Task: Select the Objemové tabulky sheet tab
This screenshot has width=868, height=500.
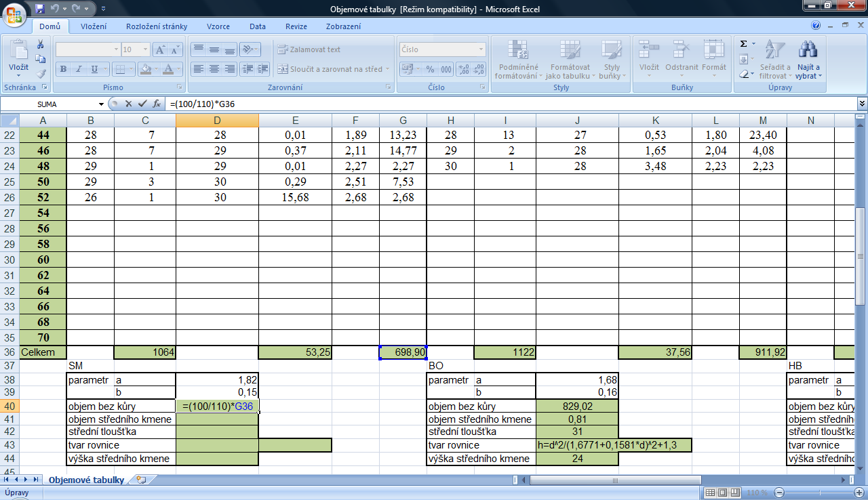Action: 85,480
